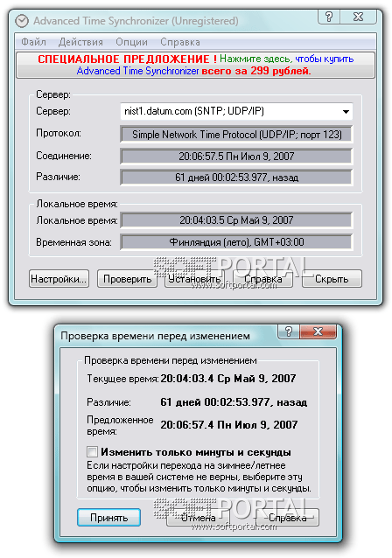
Task: Click the special offer purchase banner
Action: [x=195, y=65]
